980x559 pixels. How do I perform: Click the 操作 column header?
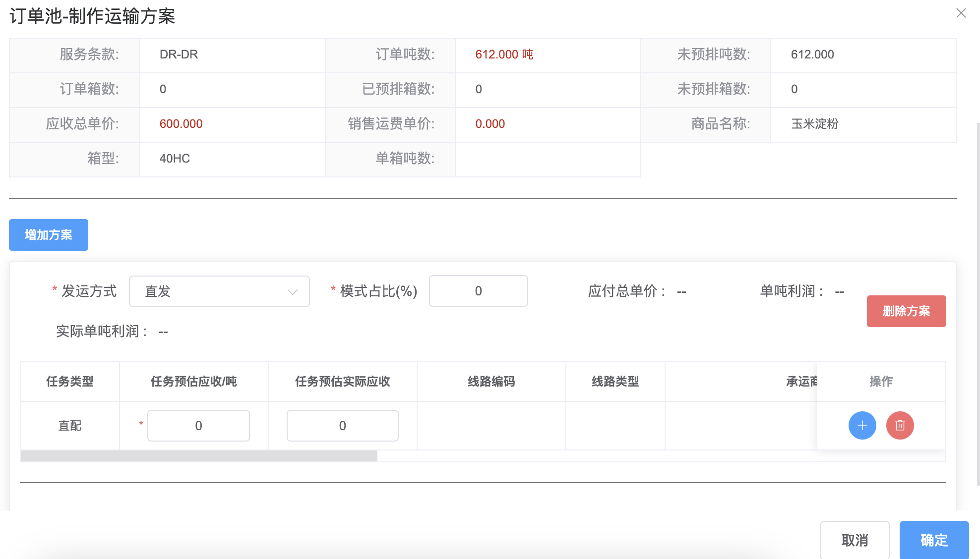881,382
